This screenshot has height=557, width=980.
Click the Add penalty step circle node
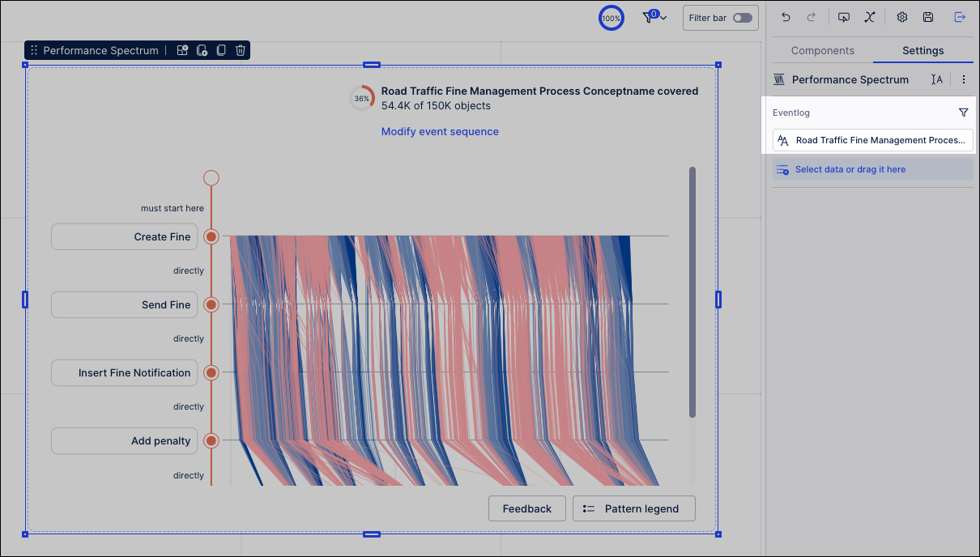211,440
